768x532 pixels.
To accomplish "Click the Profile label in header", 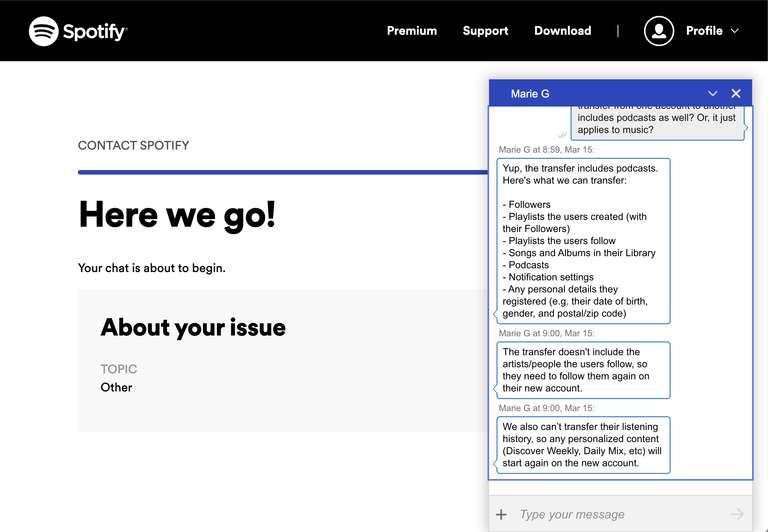I will pos(704,31).
